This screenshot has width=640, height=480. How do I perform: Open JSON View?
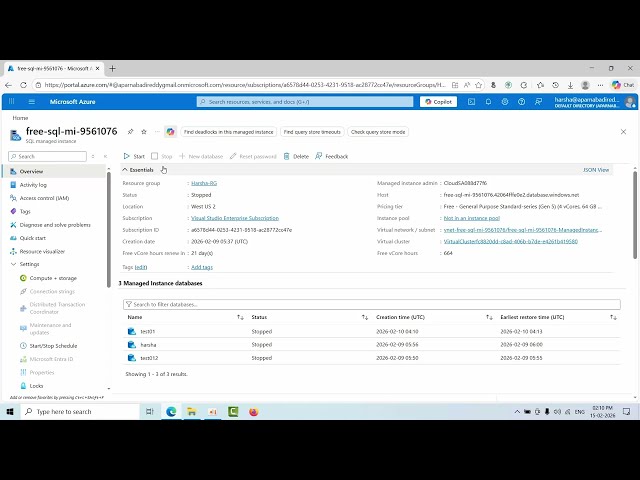[x=596, y=170]
